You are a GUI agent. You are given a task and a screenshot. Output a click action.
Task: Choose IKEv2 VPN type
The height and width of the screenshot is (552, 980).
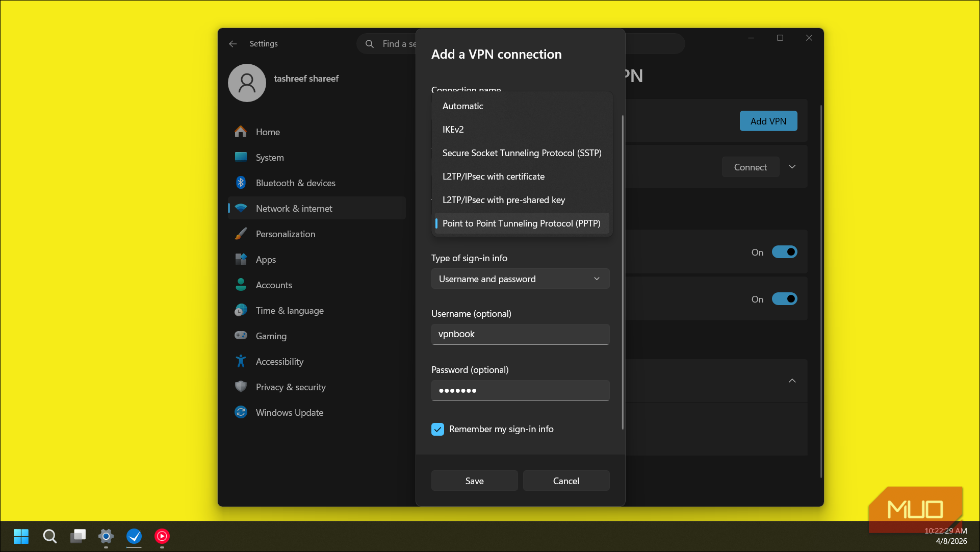pyautogui.click(x=522, y=130)
